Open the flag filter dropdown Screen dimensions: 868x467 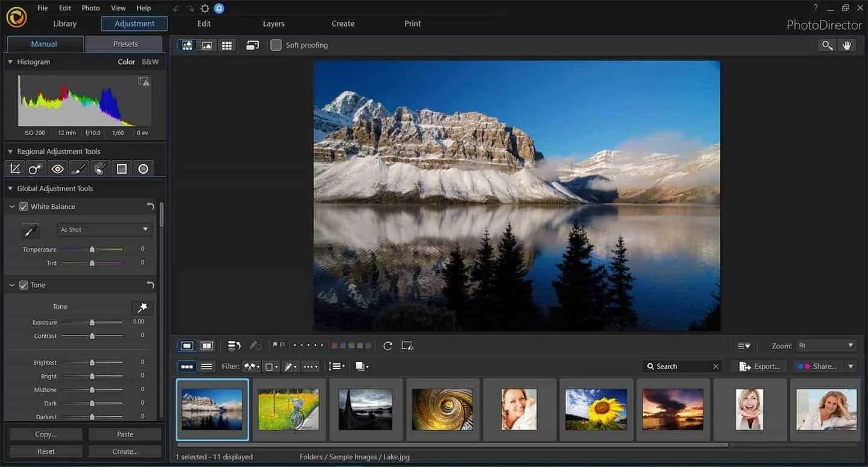(x=252, y=366)
